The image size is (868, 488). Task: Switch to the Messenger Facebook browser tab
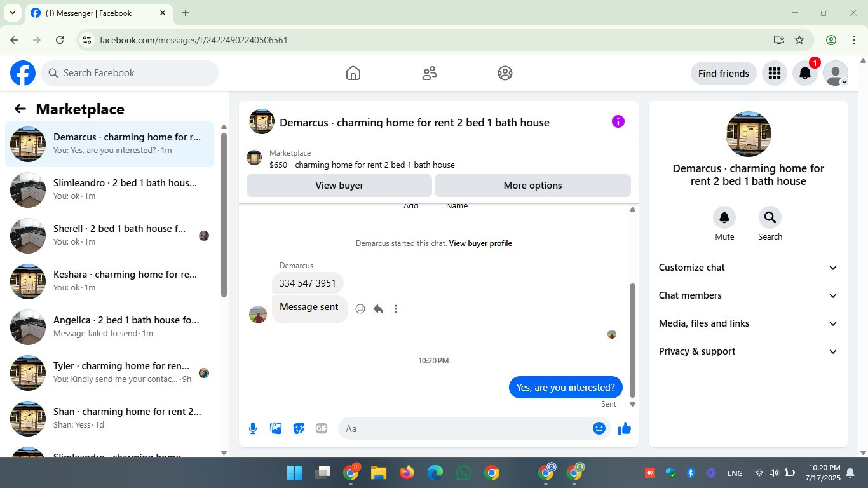[x=98, y=13]
